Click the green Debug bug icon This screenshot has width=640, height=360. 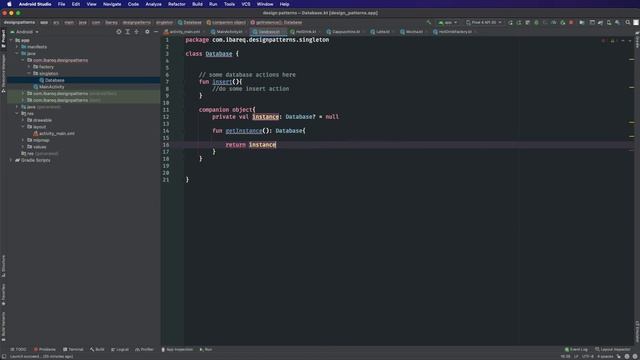pos(536,22)
